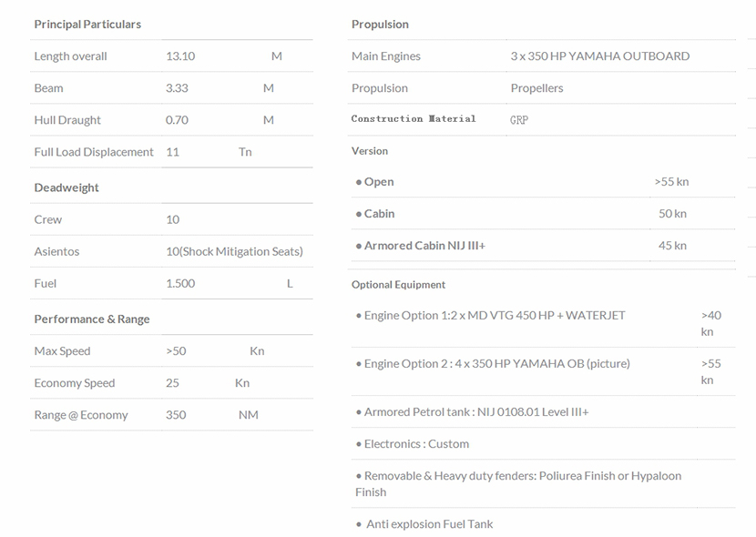Click the Hull Draught value 0.70
Image resolution: width=756 pixels, height=537 pixels.
pyautogui.click(x=177, y=120)
